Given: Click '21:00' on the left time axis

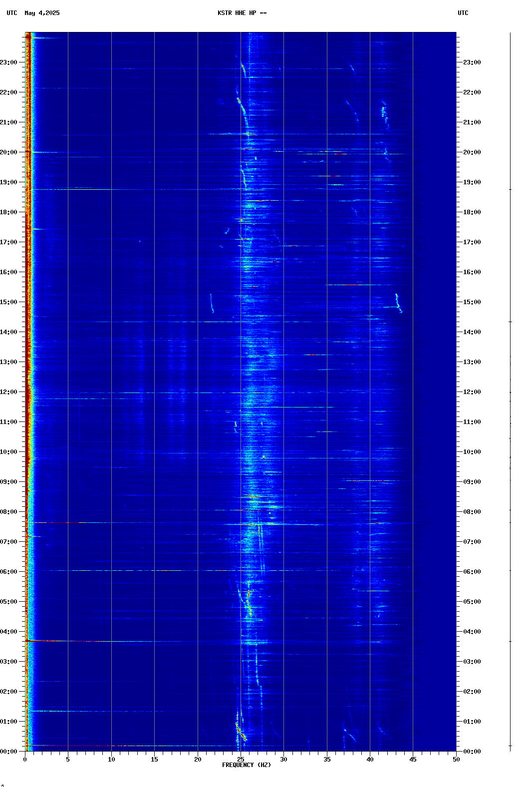Looking at the screenshot, I should click(x=8, y=122).
